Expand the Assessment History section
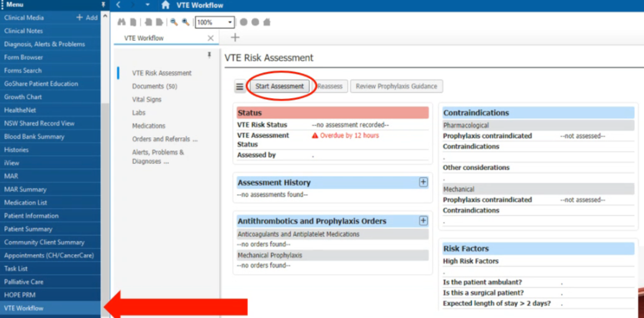This screenshot has width=644, height=318. [x=423, y=182]
